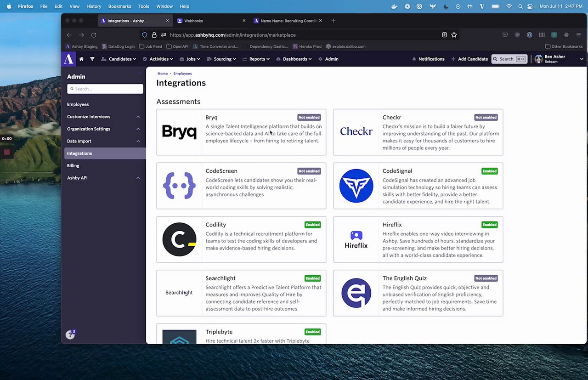Viewport: 588px width, 380px height.
Task: Click the filter triangle icon beside Home
Action: tap(92, 59)
